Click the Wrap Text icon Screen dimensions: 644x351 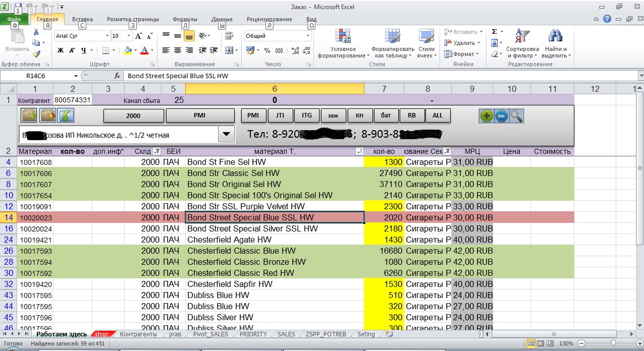pos(229,36)
